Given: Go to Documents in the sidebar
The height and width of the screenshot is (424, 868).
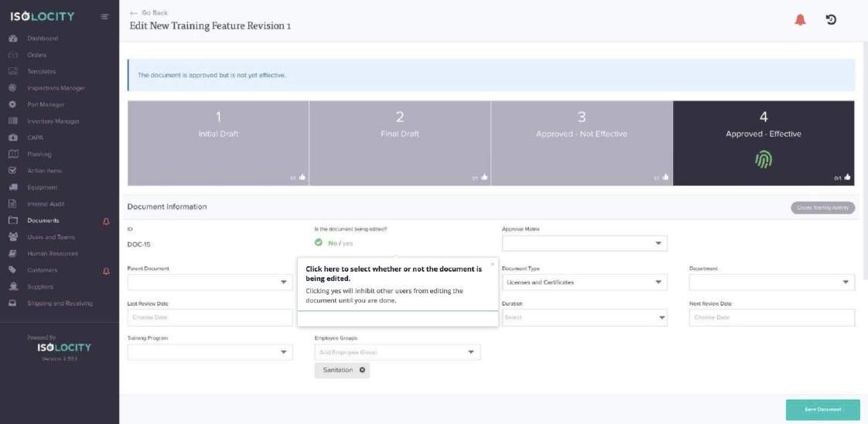Looking at the screenshot, I should coord(43,221).
